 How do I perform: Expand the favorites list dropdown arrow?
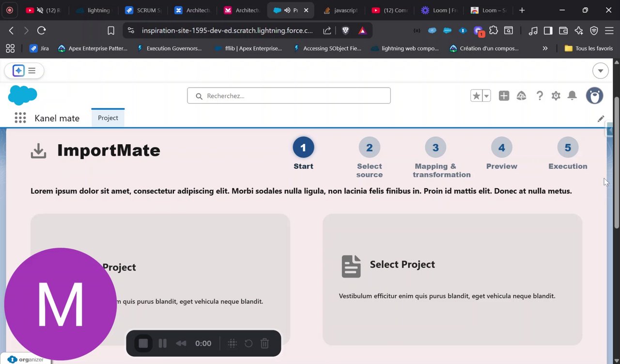[486, 96]
